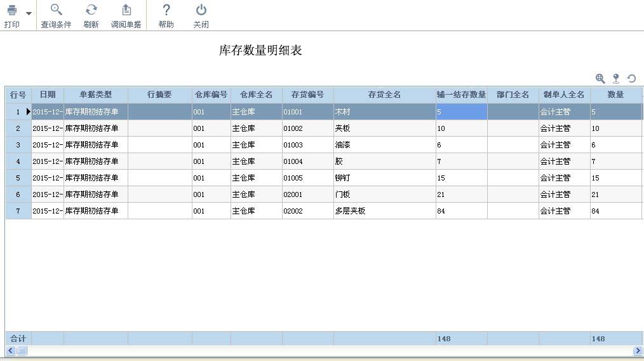Refresh the report with 刷新 icon
Screen dimensions: 644x361
91,11
